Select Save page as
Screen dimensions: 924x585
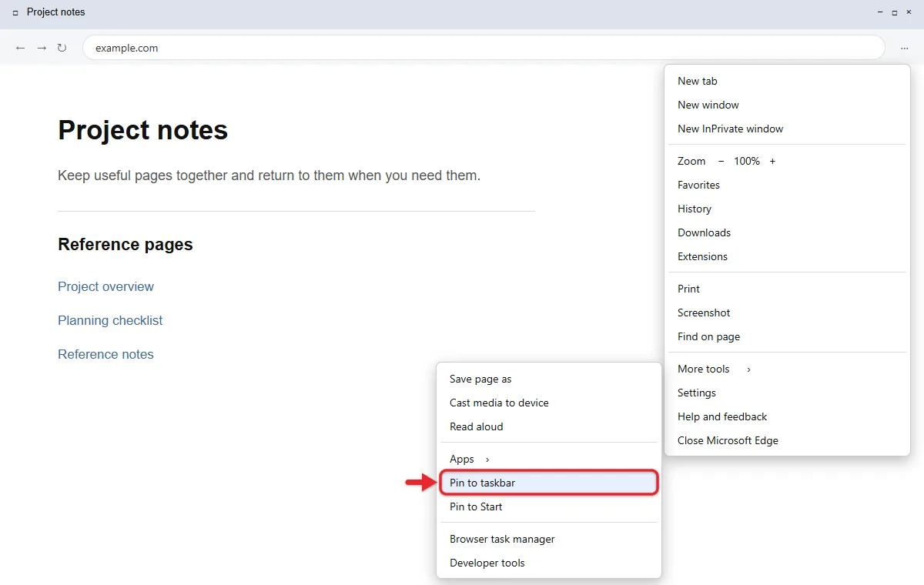549,379
